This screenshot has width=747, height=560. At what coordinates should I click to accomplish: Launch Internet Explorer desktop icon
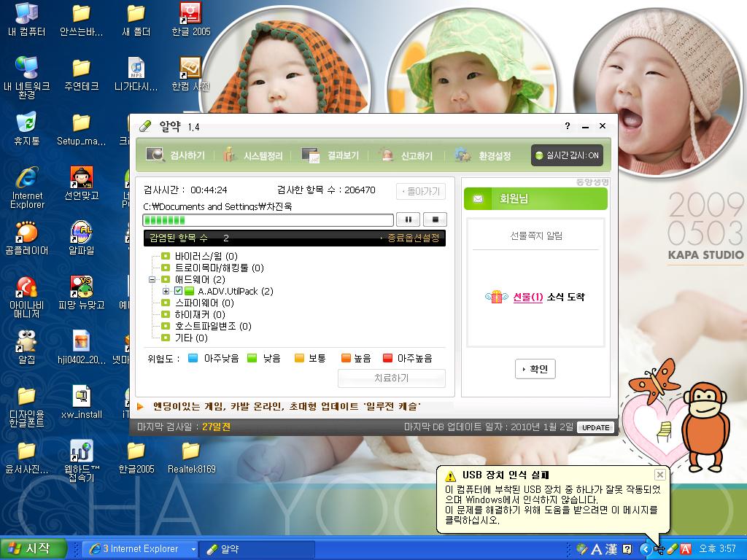(27, 187)
